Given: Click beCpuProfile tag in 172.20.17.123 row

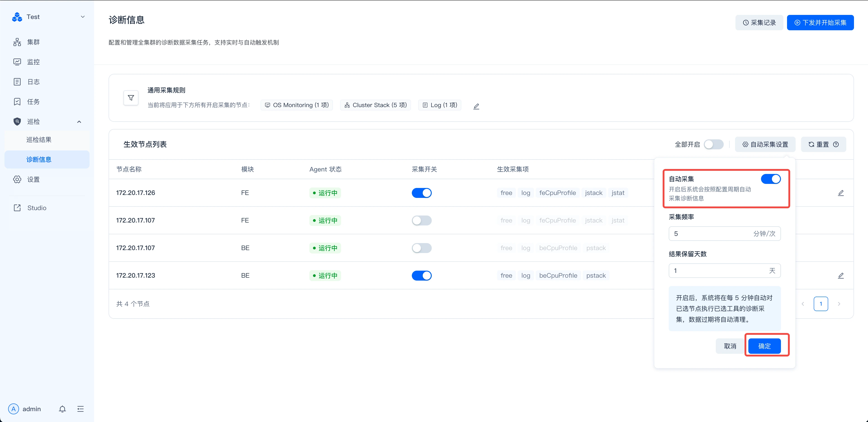Looking at the screenshot, I should pyautogui.click(x=558, y=276).
